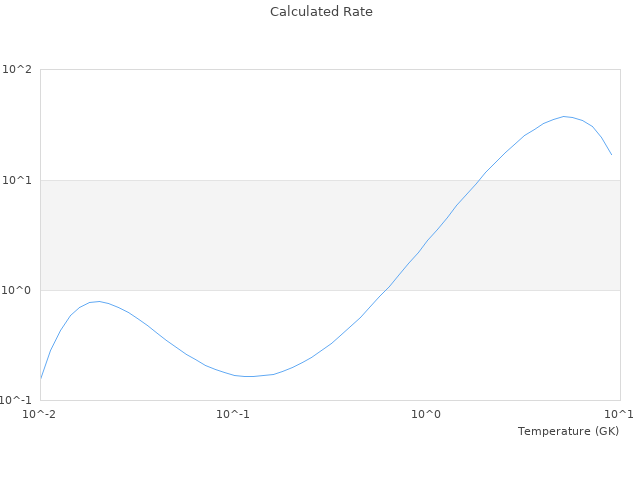Click the "Calculated Rate" chart title
Screen dimensions: 640x480
[x=320, y=12]
